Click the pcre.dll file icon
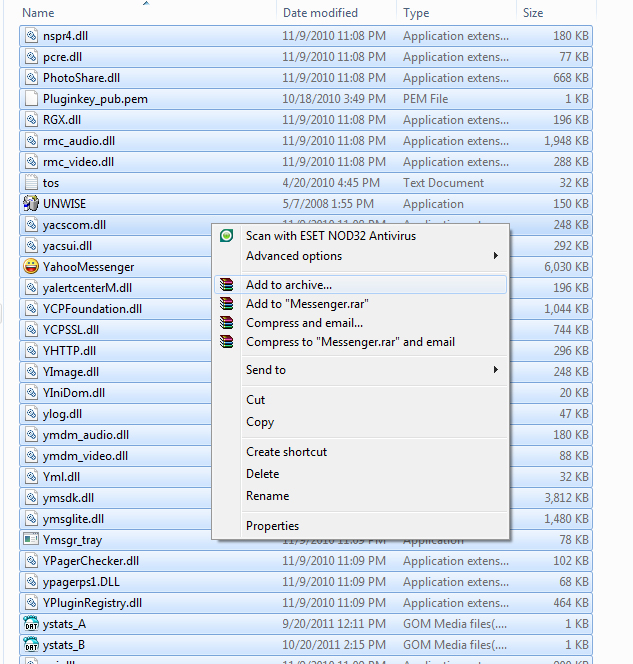633x664 pixels. pos(31,56)
